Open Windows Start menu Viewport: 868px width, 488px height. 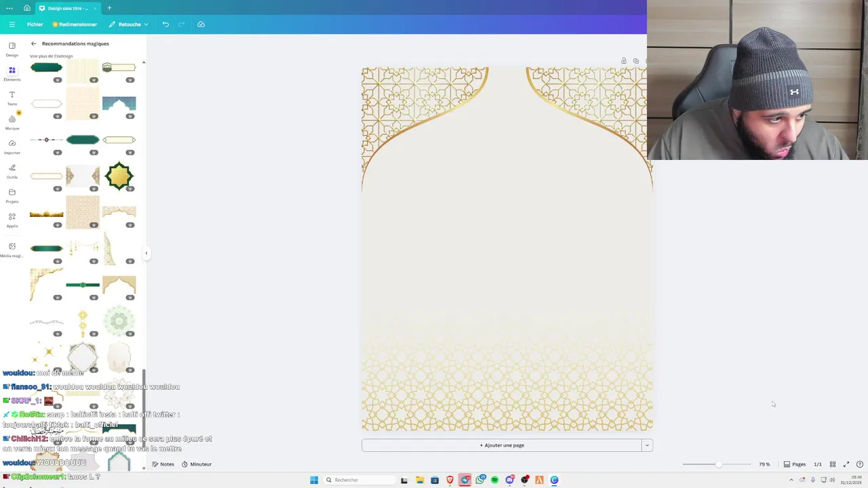(314, 480)
